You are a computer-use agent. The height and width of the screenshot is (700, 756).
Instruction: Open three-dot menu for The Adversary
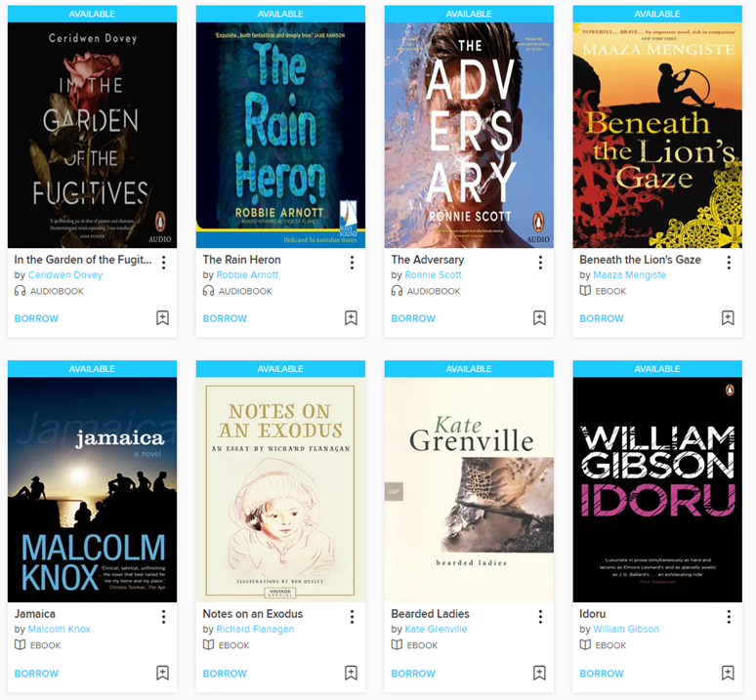tap(540, 263)
